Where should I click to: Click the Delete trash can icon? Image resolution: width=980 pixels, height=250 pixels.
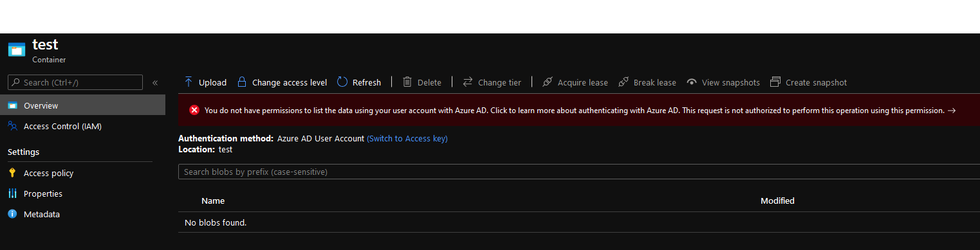coord(407,82)
